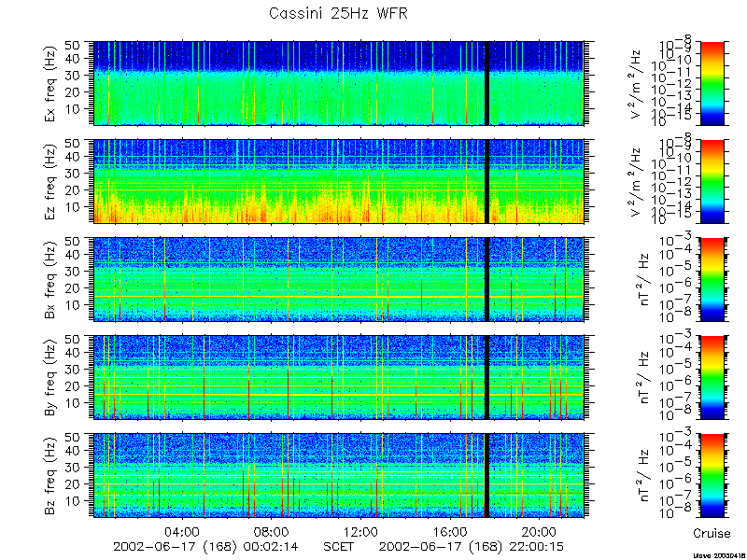
Task: Click the "SCET" time axis label
Action: click(x=339, y=546)
